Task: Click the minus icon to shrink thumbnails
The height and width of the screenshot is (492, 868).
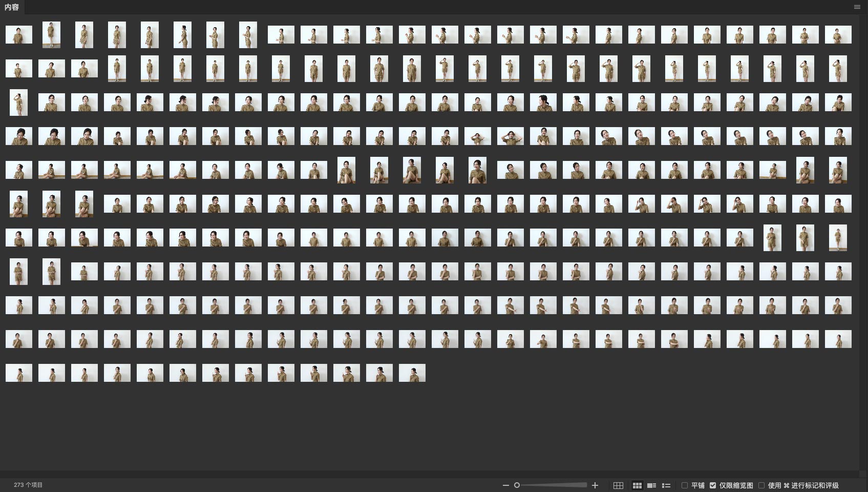Action: (505, 485)
